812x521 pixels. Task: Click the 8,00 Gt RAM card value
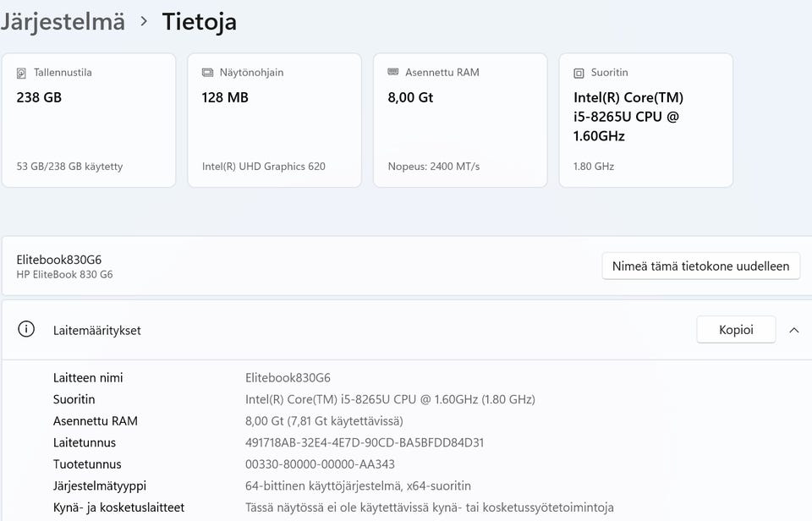click(410, 97)
